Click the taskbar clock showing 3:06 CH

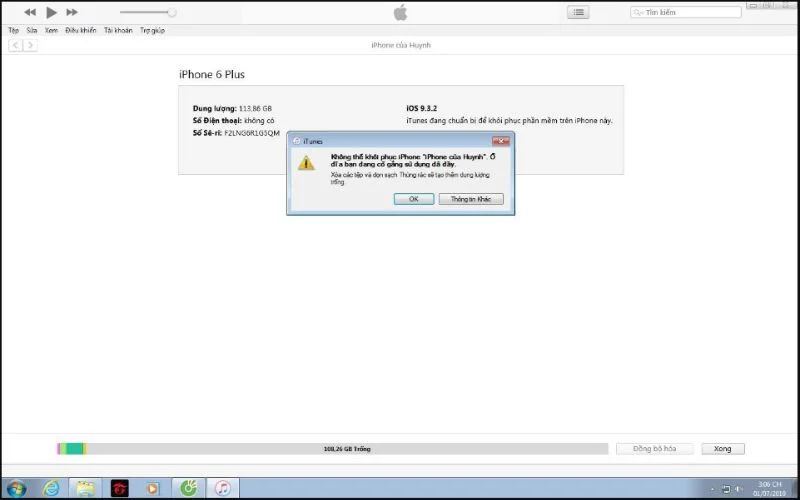[x=769, y=488]
